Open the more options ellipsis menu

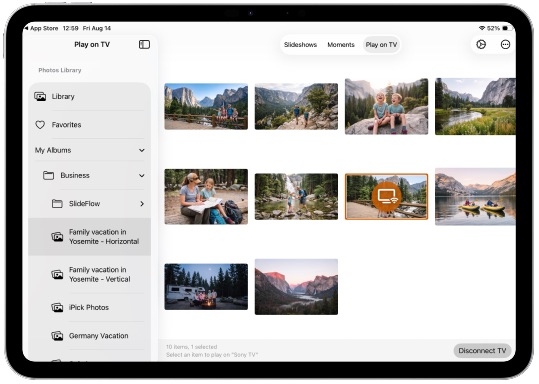pos(505,44)
